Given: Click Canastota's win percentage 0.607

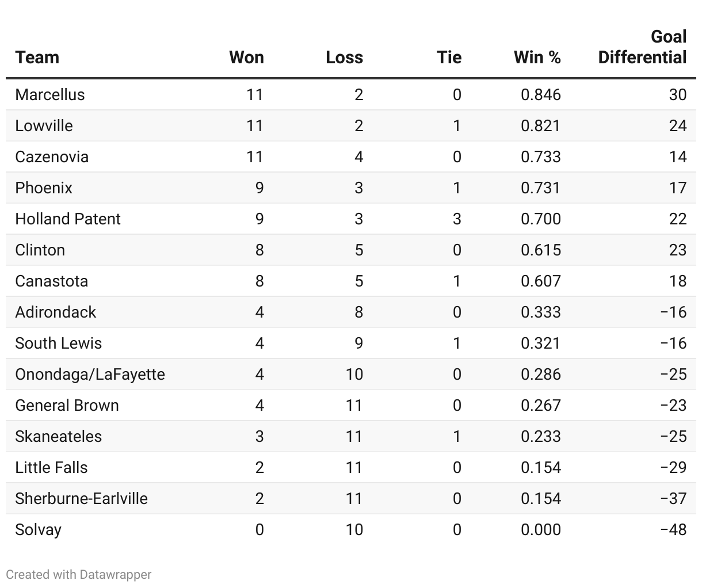Looking at the screenshot, I should click(540, 281).
